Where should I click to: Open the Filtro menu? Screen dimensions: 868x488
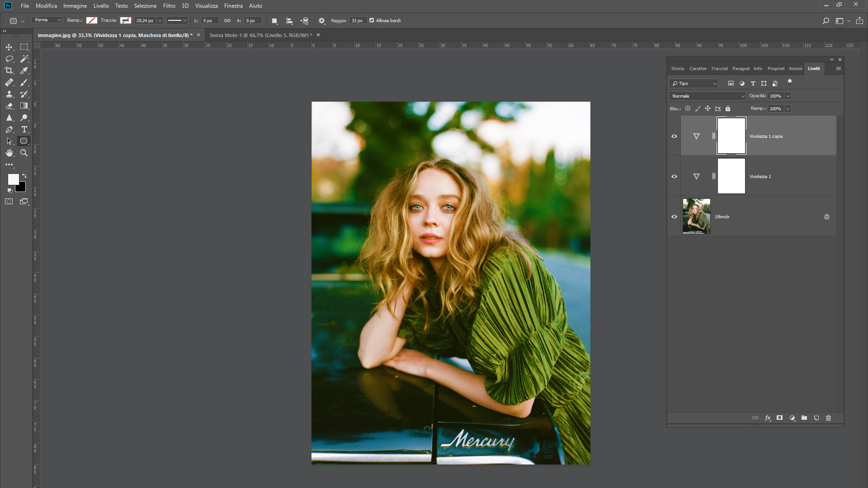(169, 6)
